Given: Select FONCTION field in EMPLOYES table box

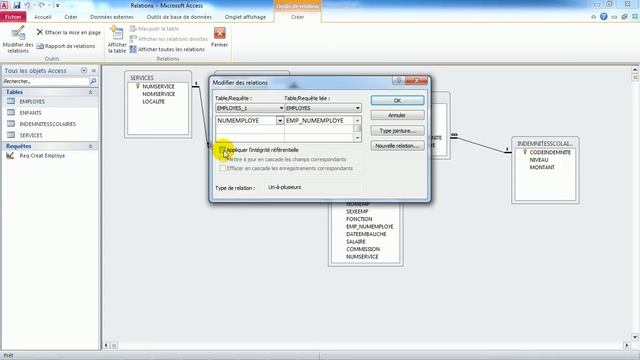Looking at the screenshot, I should coord(359,219).
